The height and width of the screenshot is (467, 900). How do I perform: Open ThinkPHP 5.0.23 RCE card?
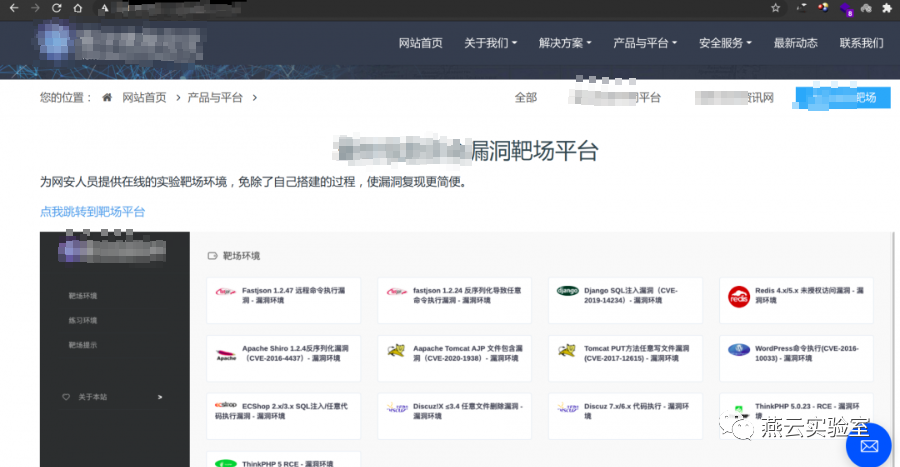[797, 417]
